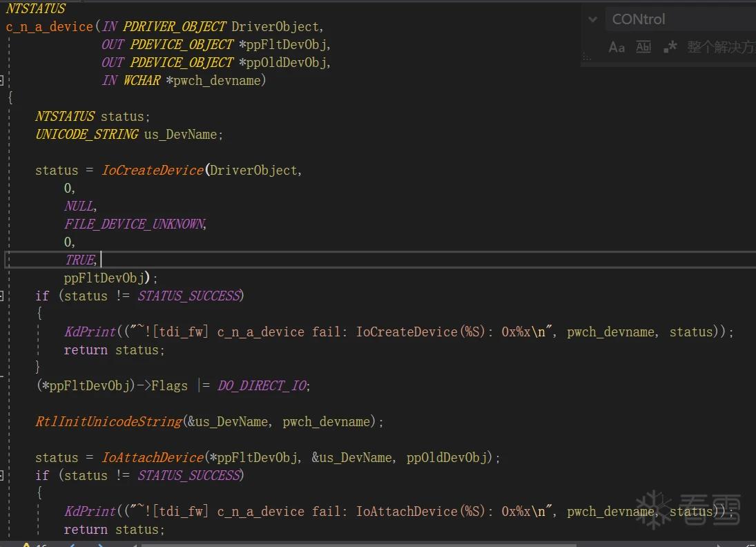Click return status; after the IoCreateDevice KdPrint
The height and width of the screenshot is (547, 756).
point(115,349)
